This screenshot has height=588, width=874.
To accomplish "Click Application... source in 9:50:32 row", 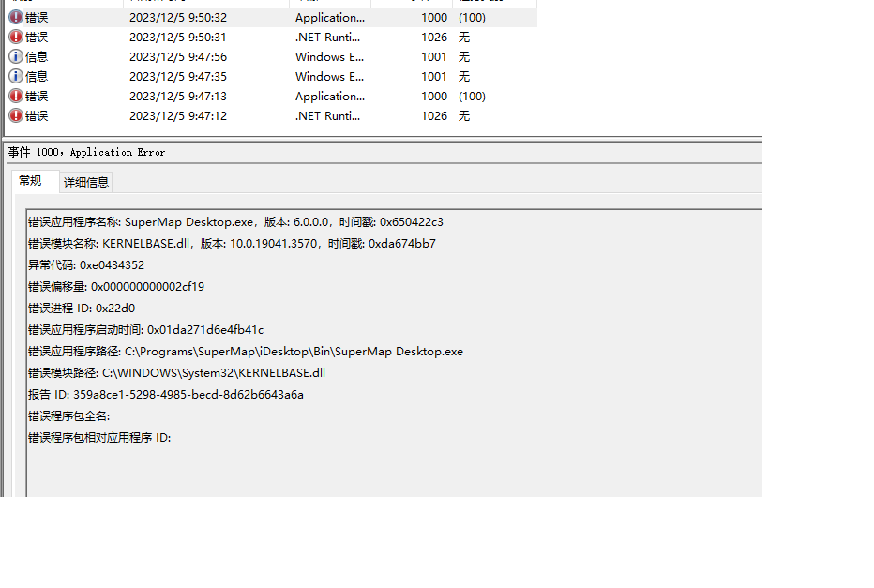I will click(x=330, y=18).
